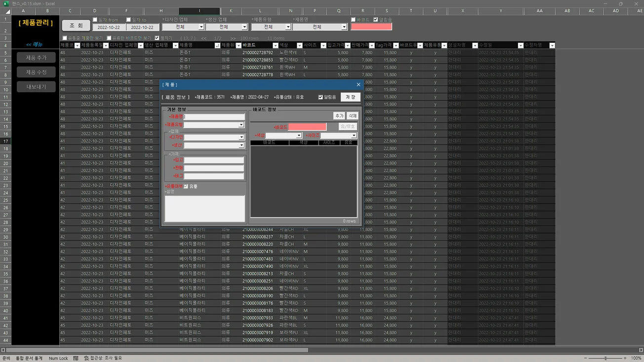Open the << 메뉴 link
The height and width of the screenshot is (362, 644).
coord(34,44)
